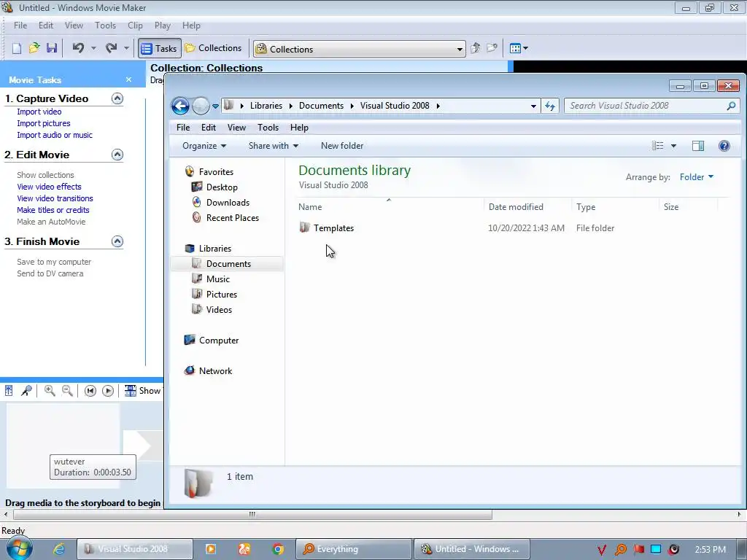Click the Narrate Timeline microphone icon
The width and height of the screenshot is (747, 560).
[26, 391]
